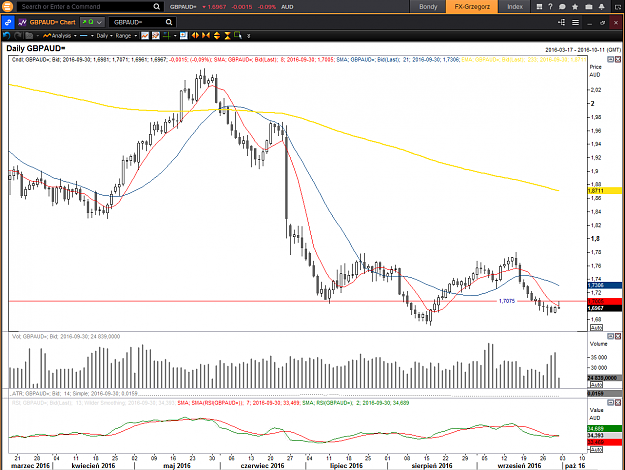Image resolution: width=625 pixels, height=470 pixels.
Task: Expand the Range dropdown arrow
Action: [136, 36]
